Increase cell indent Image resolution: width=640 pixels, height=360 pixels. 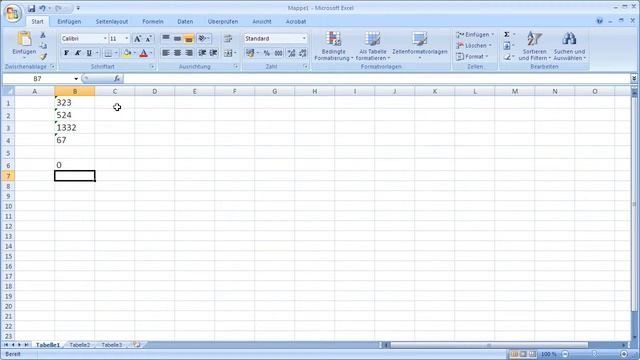(x=213, y=53)
